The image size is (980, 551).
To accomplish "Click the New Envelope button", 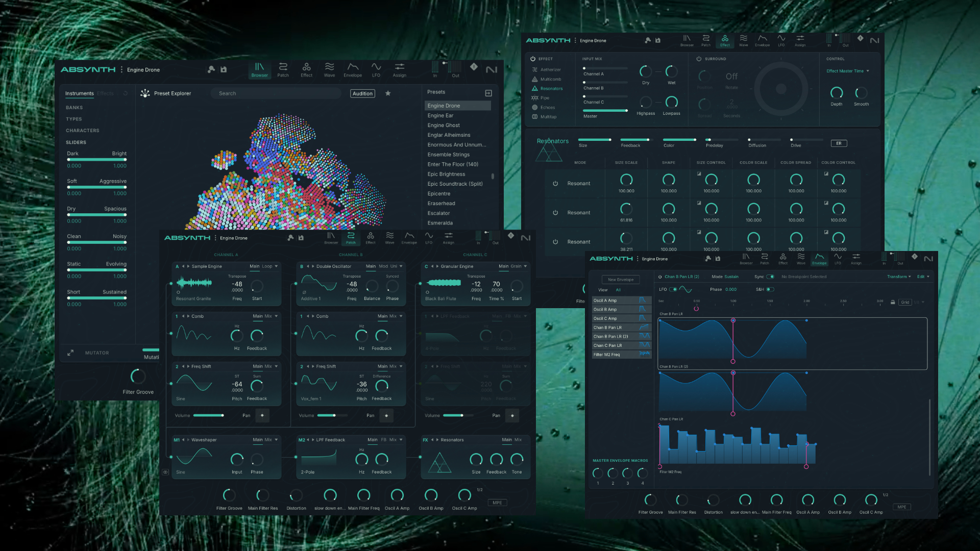I will point(621,280).
